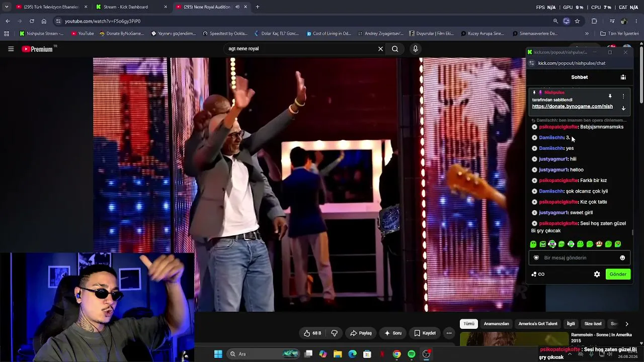Click the Bir mesaj gönderin chat input
Viewport: 644px width, 362px height.
tap(579, 258)
